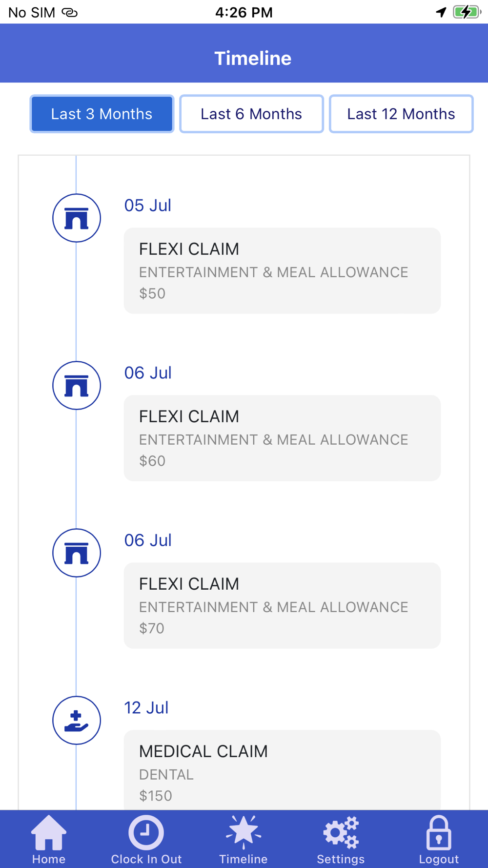Tap the 4:26 PM status bar clock
This screenshot has height=868, width=488.
(x=244, y=12)
